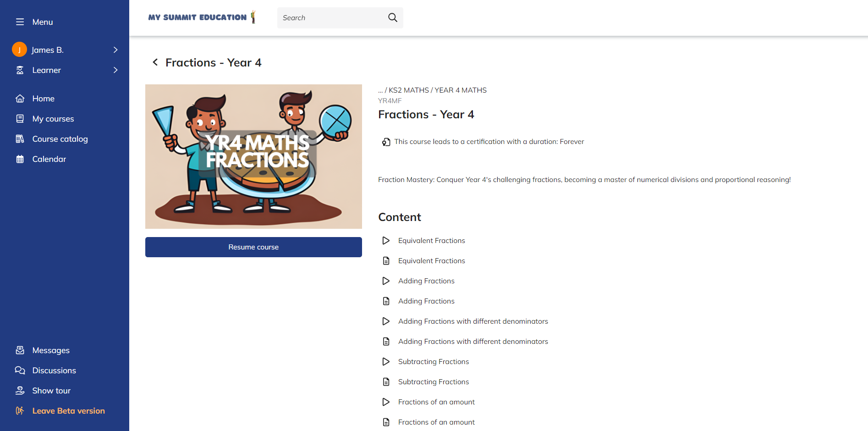
Task: Click the Learner role label
Action: click(x=47, y=70)
